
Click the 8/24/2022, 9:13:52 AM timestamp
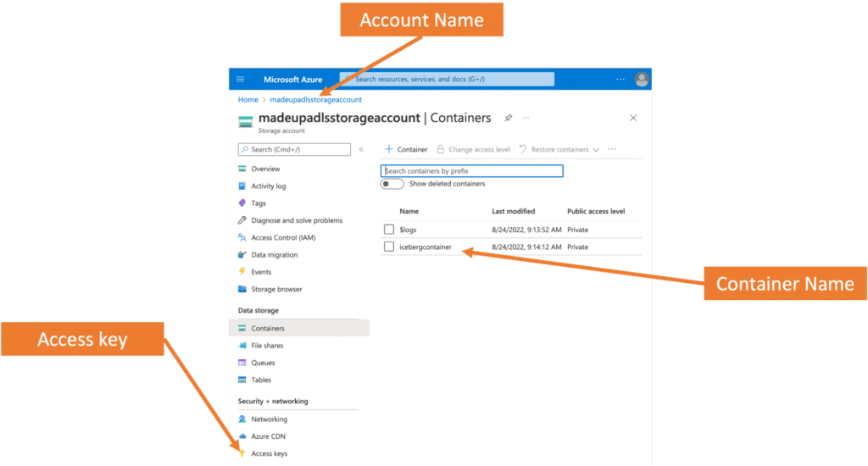(x=526, y=230)
